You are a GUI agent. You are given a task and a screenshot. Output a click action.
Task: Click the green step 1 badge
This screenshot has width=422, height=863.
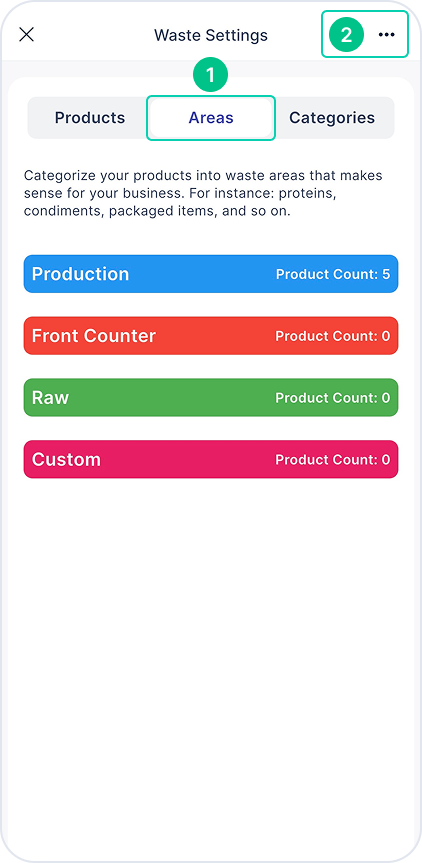tap(211, 75)
